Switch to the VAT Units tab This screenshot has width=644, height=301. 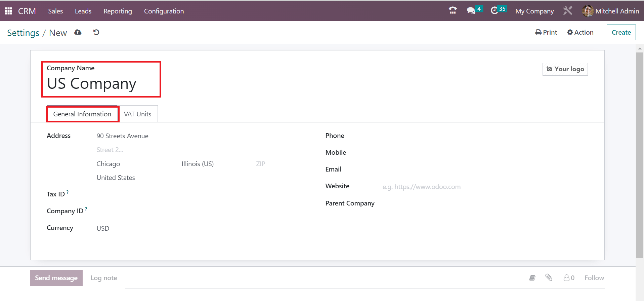click(x=138, y=114)
